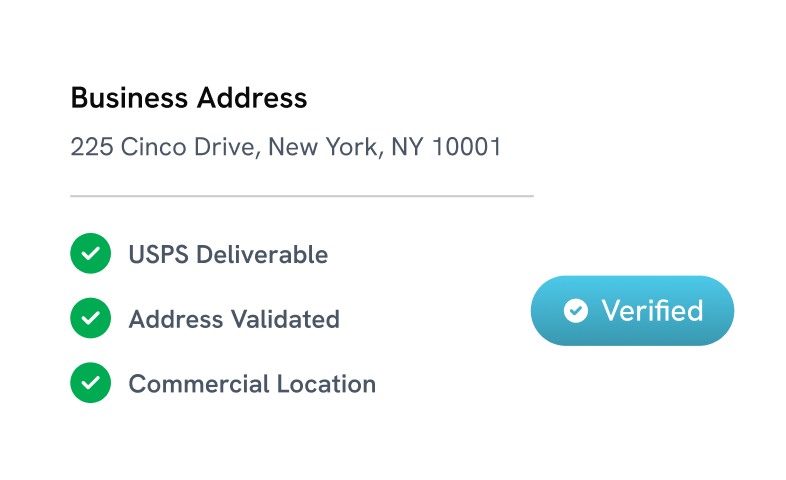The image size is (786, 480).
Task: Click the white checkmark badge inside Verified
Action: pos(575,311)
